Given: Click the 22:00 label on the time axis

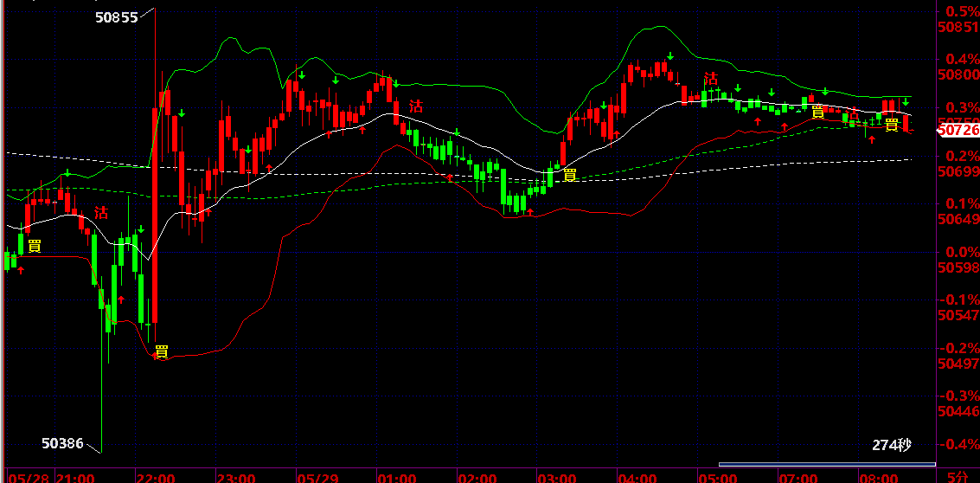Looking at the screenshot, I should point(156,478).
